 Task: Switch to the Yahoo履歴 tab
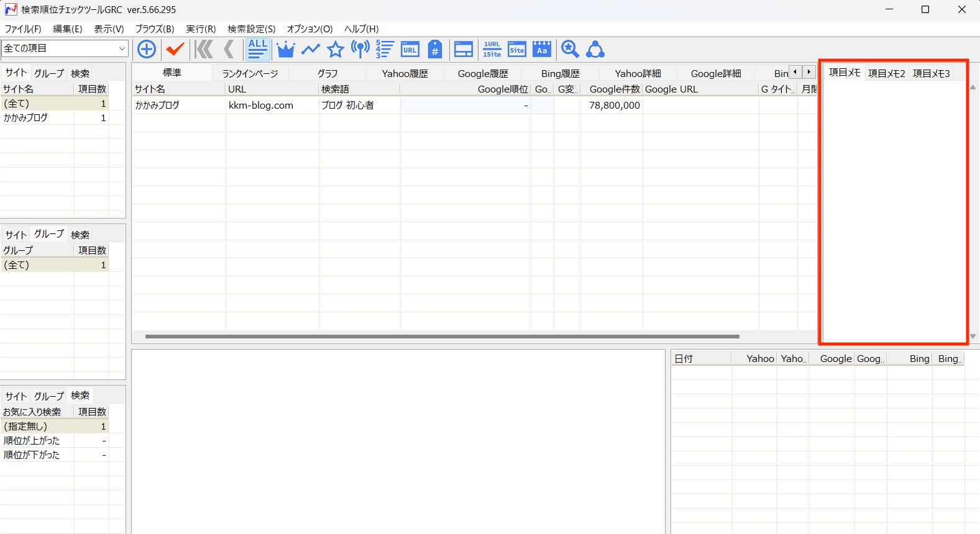point(405,73)
